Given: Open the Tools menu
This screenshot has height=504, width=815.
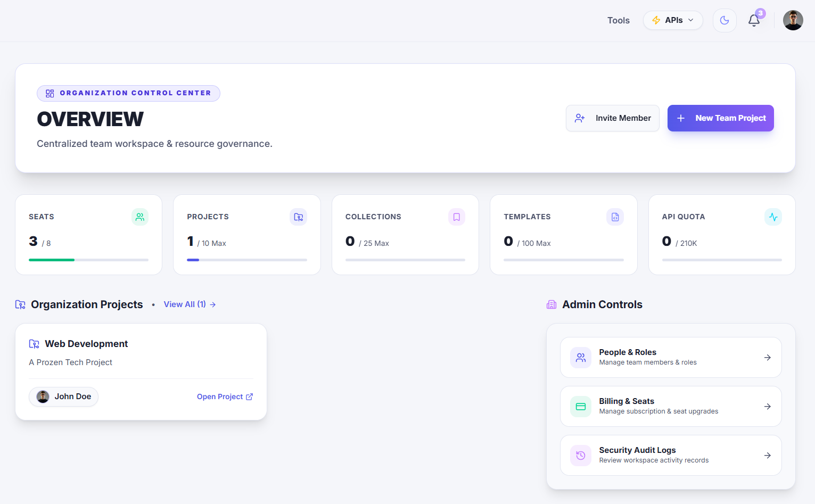Looking at the screenshot, I should (619, 20).
